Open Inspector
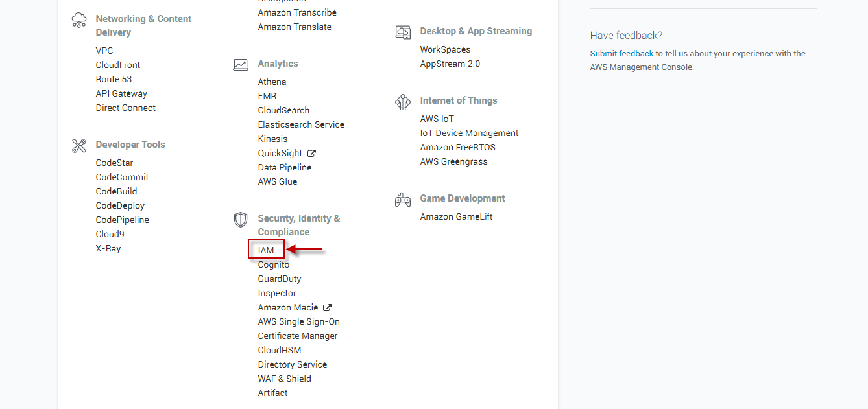This screenshot has width=868, height=409. tap(277, 293)
